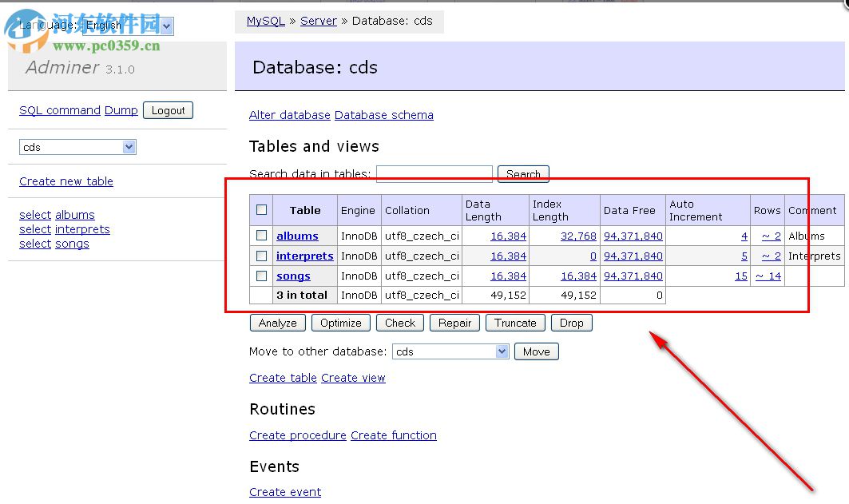Screen dimensions: 849x504
Task: Click interprets Index Length value 0
Action: click(x=593, y=256)
